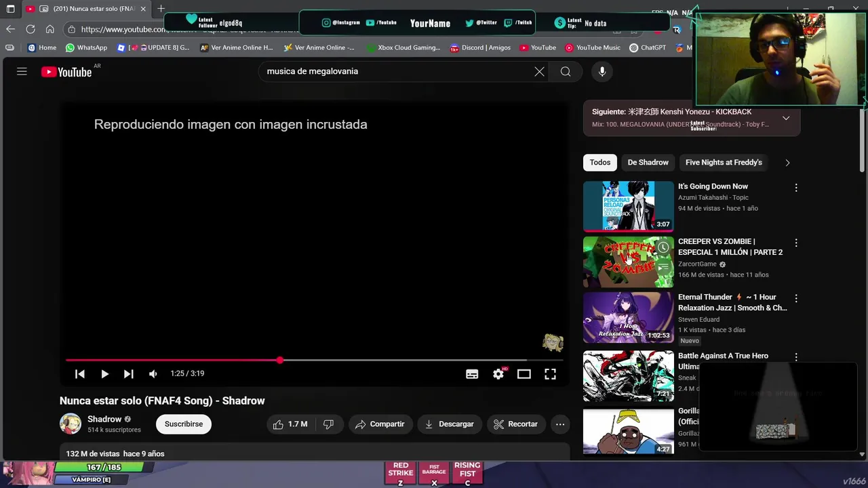Open Shadrow channel avatar
The image size is (868, 488).
71,424
